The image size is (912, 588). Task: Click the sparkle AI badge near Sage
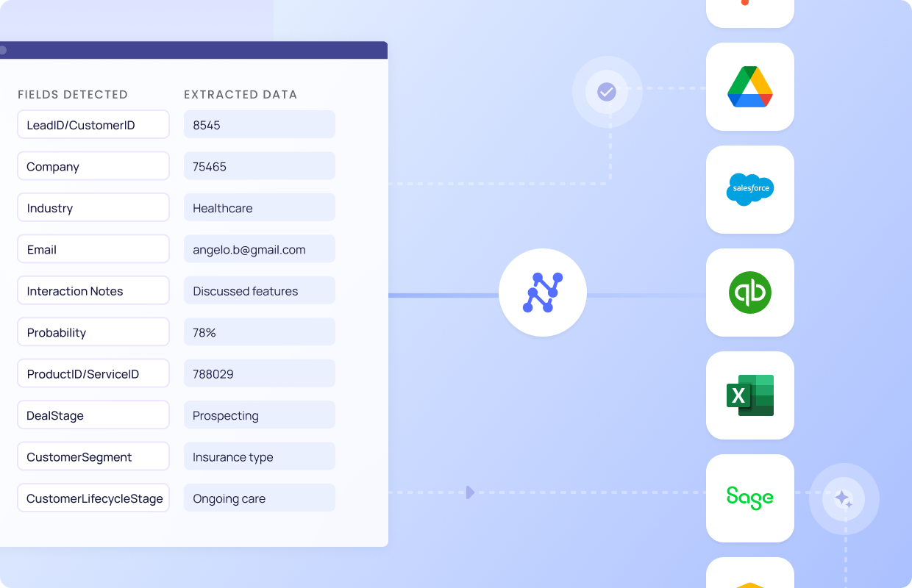(844, 499)
